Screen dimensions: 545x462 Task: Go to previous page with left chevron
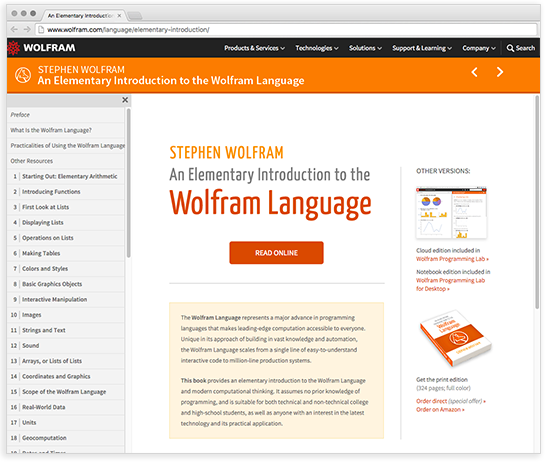474,72
